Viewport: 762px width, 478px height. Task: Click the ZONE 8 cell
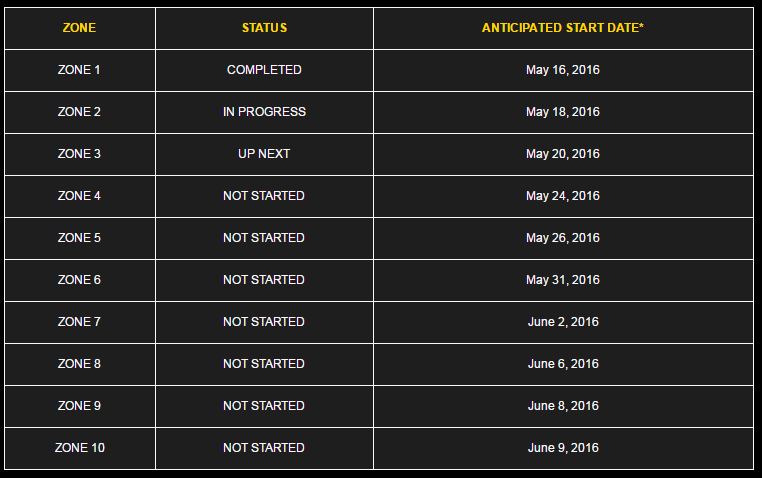coord(79,364)
